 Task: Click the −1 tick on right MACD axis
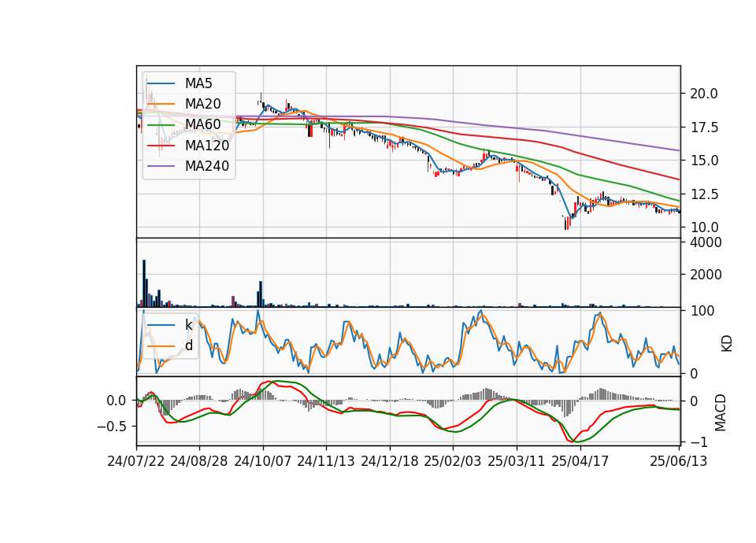pos(699,441)
